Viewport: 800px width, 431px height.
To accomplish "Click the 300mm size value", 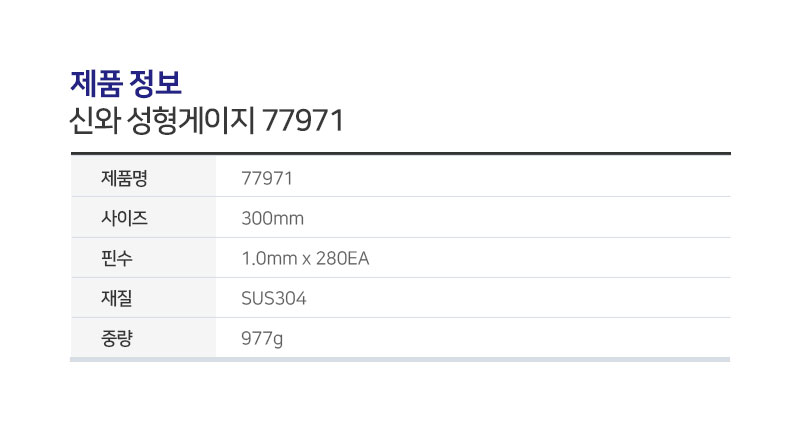I will click(x=272, y=219).
